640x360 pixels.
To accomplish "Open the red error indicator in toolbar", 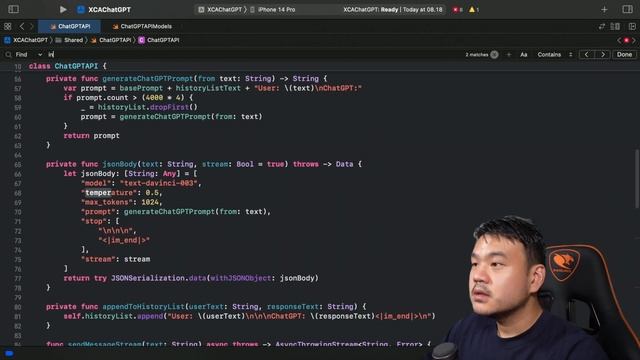I will pyautogui.click(x=458, y=9).
